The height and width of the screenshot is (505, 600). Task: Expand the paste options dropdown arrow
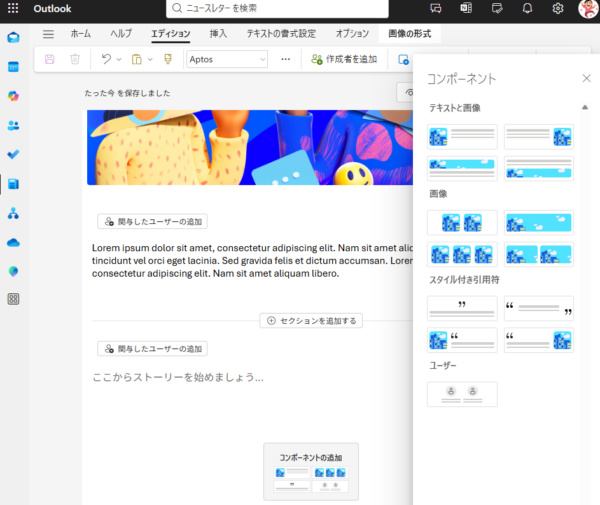pyautogui.click(x=150, y=59)
